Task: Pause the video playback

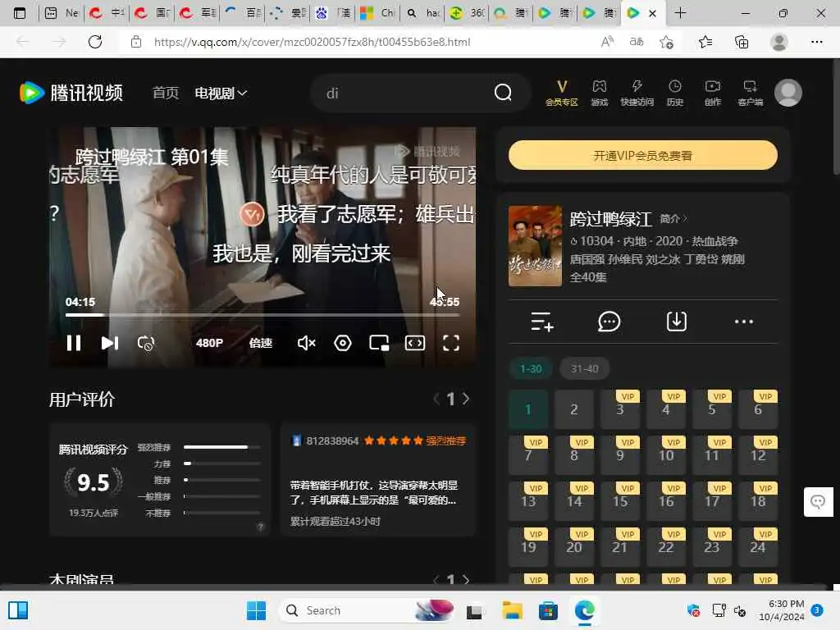Action: pyautogui.click(x=73, y=343)
